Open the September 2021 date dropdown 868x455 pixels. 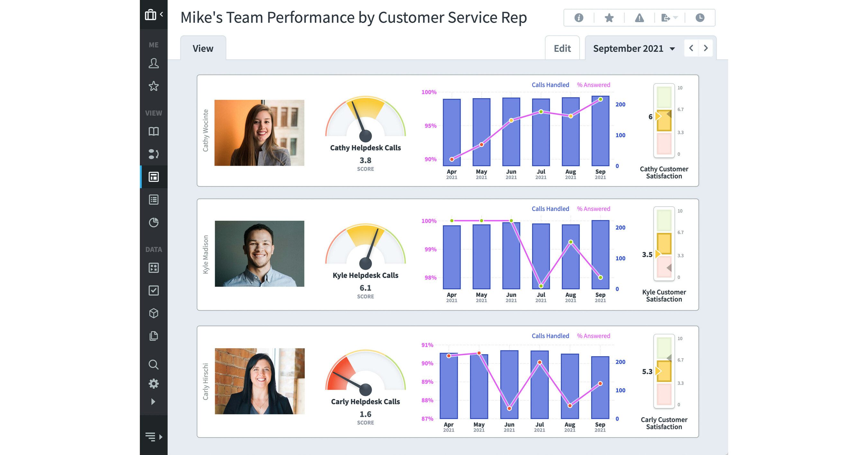click(633, 48)
